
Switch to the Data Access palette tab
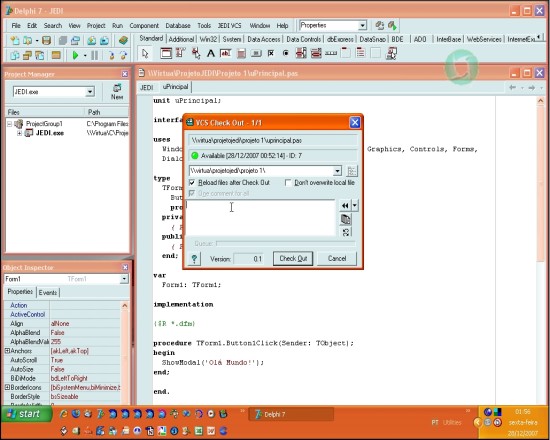[264, 39]
